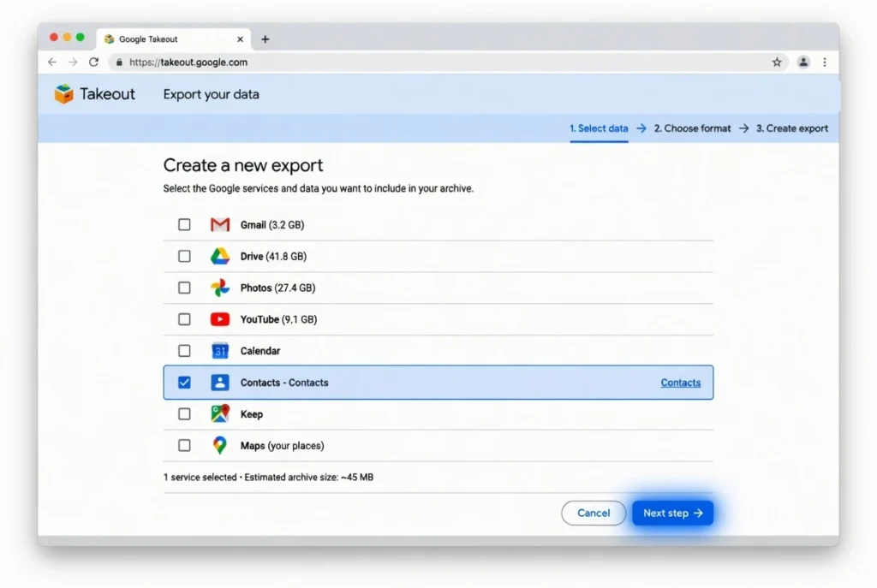877x588 pixels.
Task: Open the browser three-dot menu
Action: [825, 62]
